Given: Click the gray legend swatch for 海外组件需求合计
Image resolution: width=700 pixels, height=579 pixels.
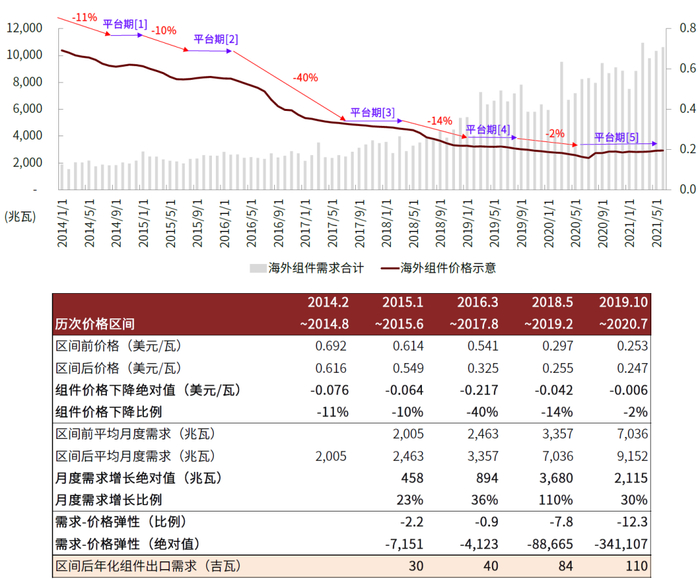Looking at the screenshot, I should (x=258, y=268).
